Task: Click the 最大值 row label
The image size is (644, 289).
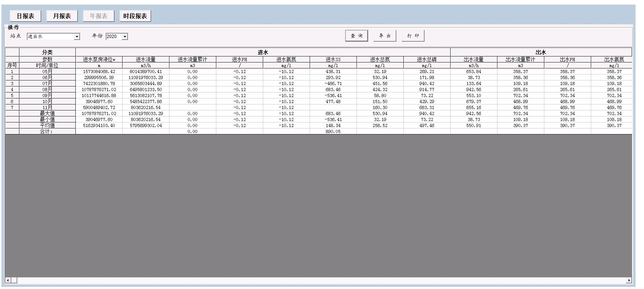Action: 47,113
